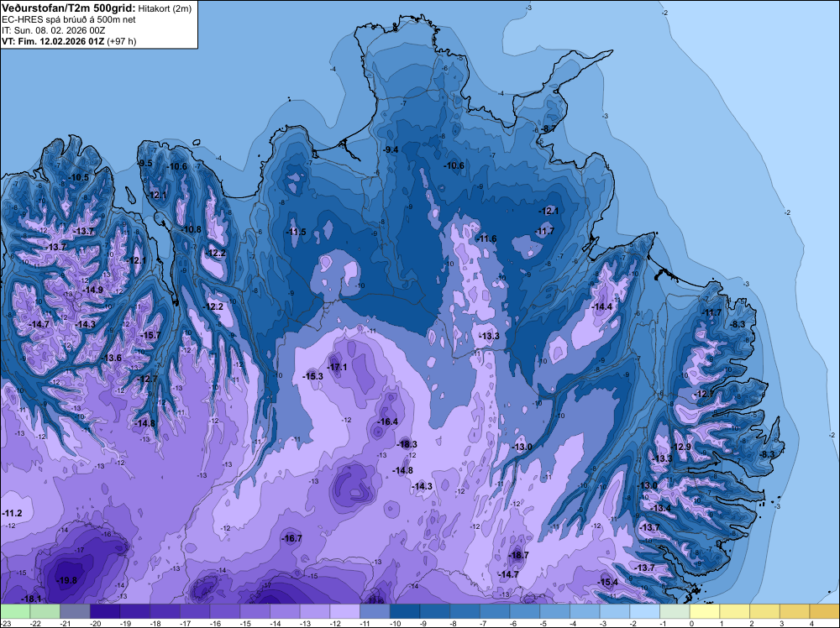Select the -14.4 temperature label

(602, 306)
